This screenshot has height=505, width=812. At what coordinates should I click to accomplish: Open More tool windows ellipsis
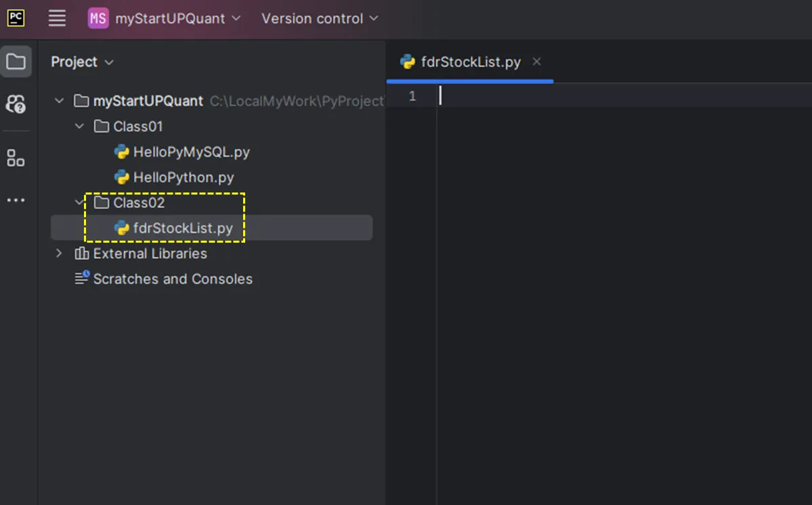coord(16,200)
